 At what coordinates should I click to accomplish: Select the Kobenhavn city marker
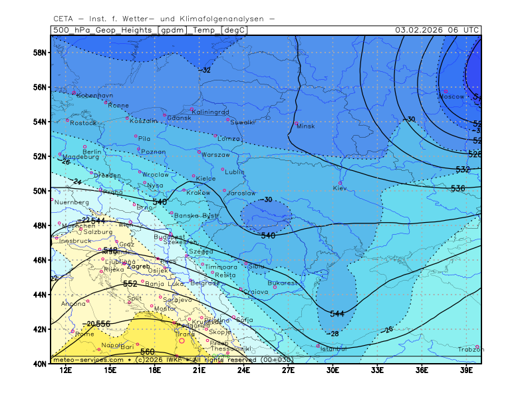pos(74,93)
